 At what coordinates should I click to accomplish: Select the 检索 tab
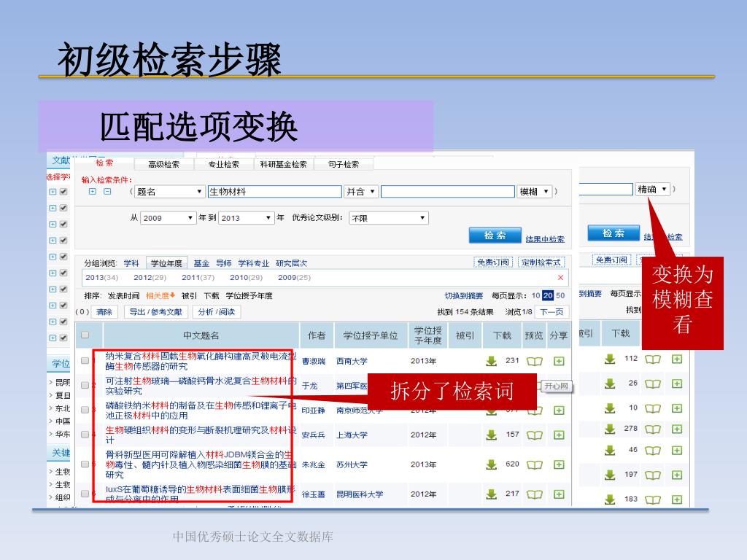104,163
